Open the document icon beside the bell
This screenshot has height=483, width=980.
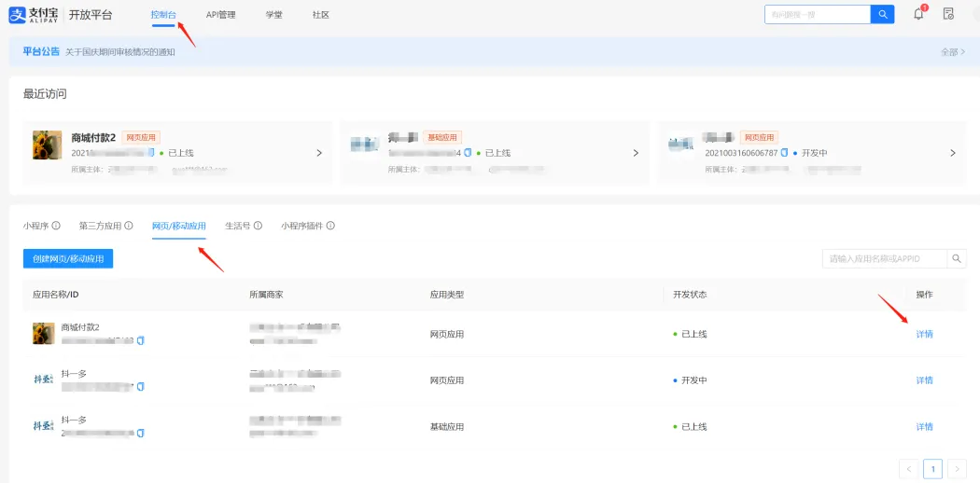948,14
